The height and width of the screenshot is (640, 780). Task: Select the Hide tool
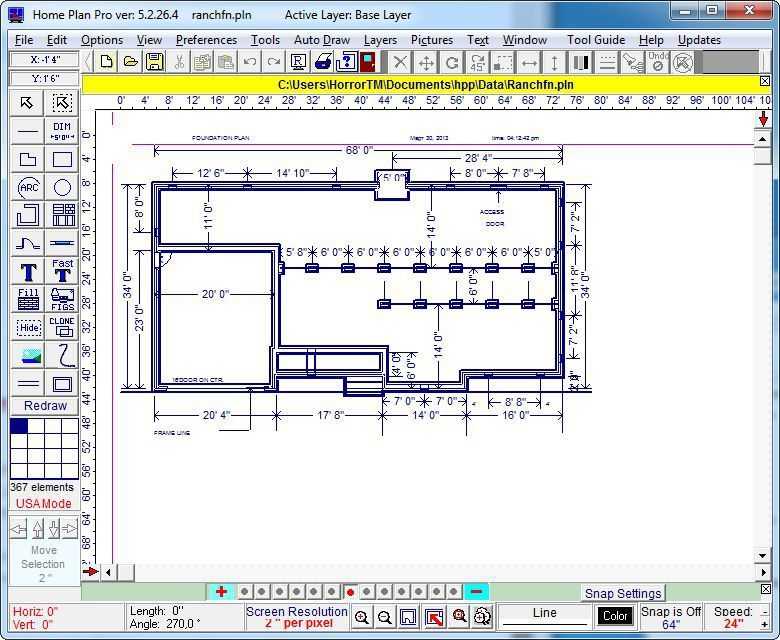28,327
